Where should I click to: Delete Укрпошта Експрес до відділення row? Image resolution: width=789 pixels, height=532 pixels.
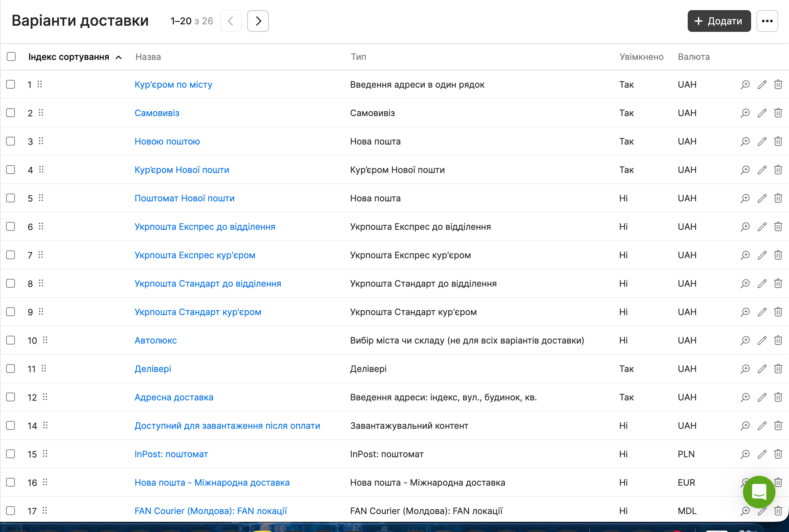778,227
